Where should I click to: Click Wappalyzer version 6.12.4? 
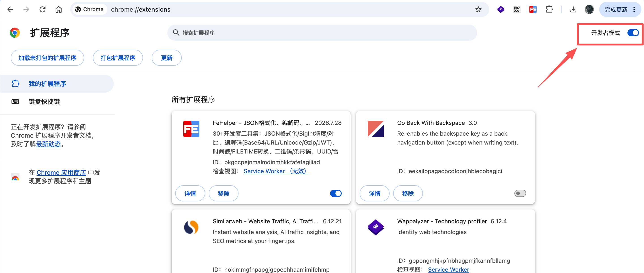pos(499,221)
